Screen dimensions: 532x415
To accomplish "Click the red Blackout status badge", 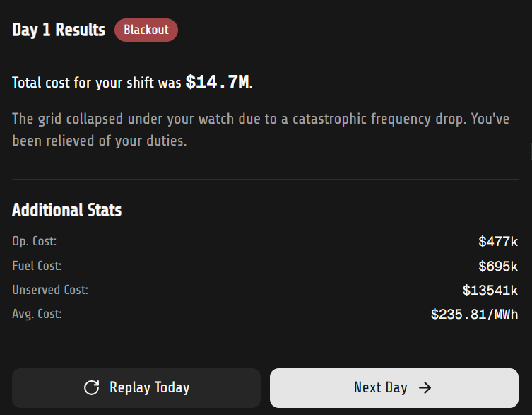I will (146, 30).
